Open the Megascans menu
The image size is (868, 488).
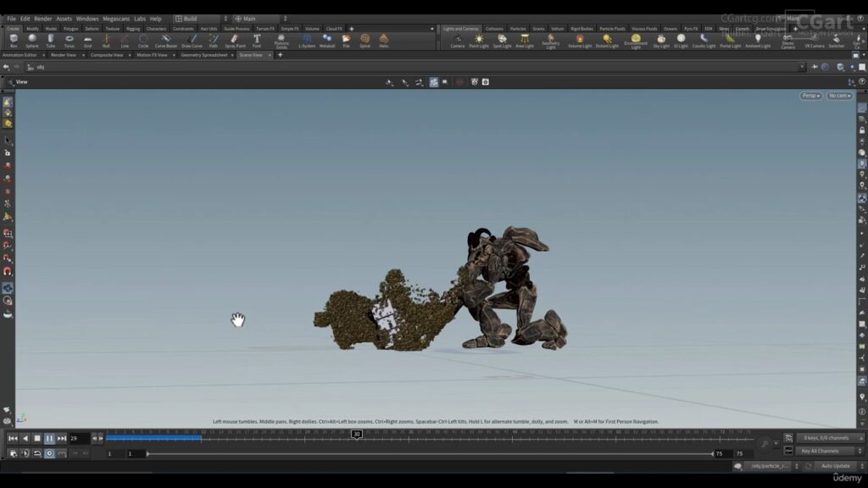[115, 19]
